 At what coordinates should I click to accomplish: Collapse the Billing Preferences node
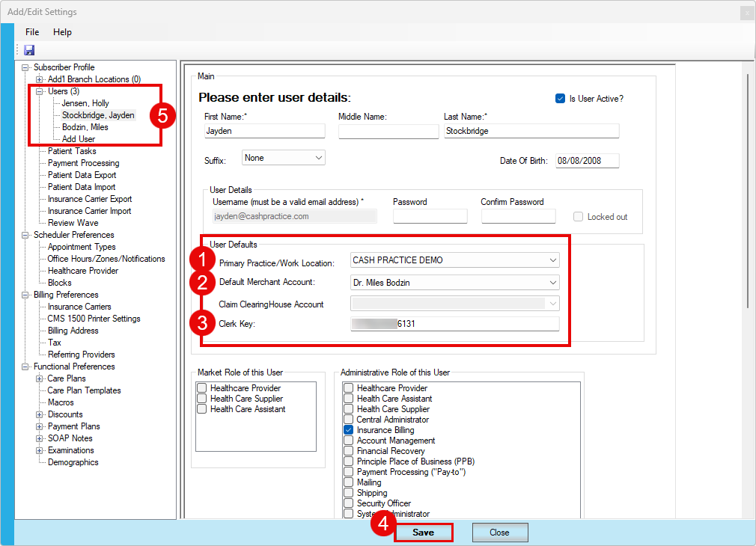coord(25,295)
